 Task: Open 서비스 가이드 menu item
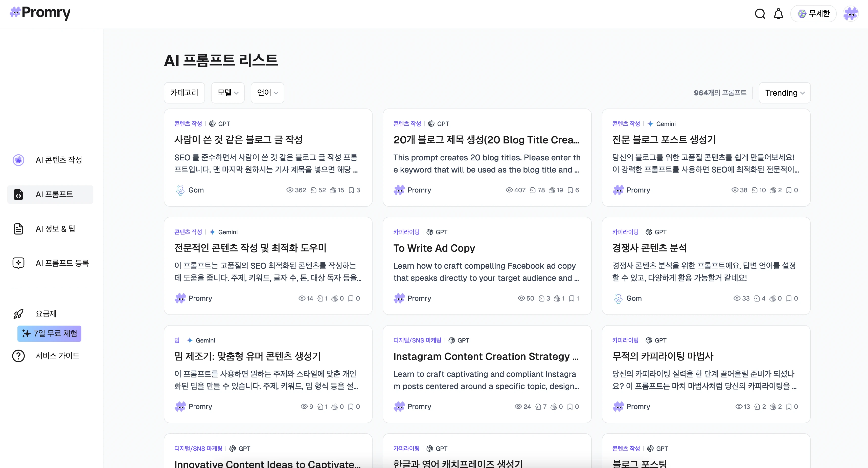[x=58, y=356]
